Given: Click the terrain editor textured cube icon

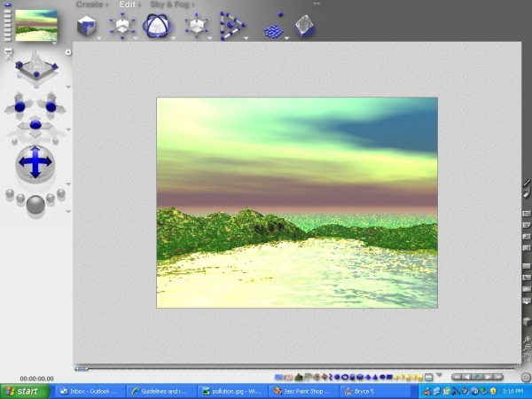Looking at the screenshot, I should [305, 26].
